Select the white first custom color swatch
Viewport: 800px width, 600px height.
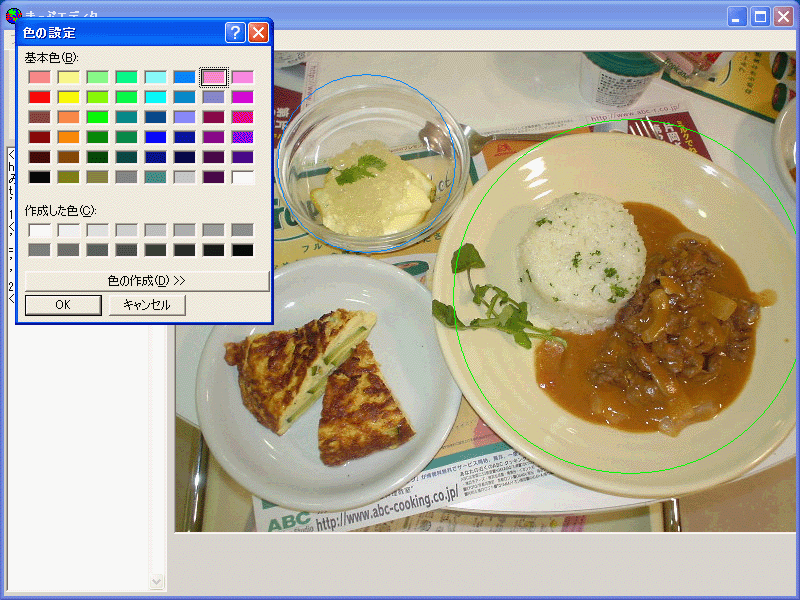pyautogui.click(x=40, y=230)
